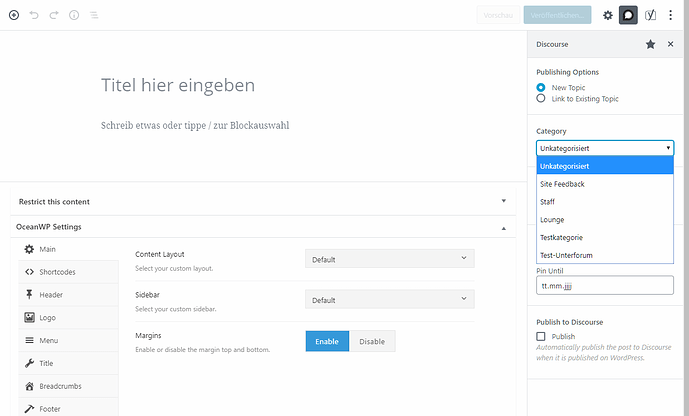Check the Publish to Discourse checkbox
Viewport: 689px width, 416px height.
tap(541, 336)
